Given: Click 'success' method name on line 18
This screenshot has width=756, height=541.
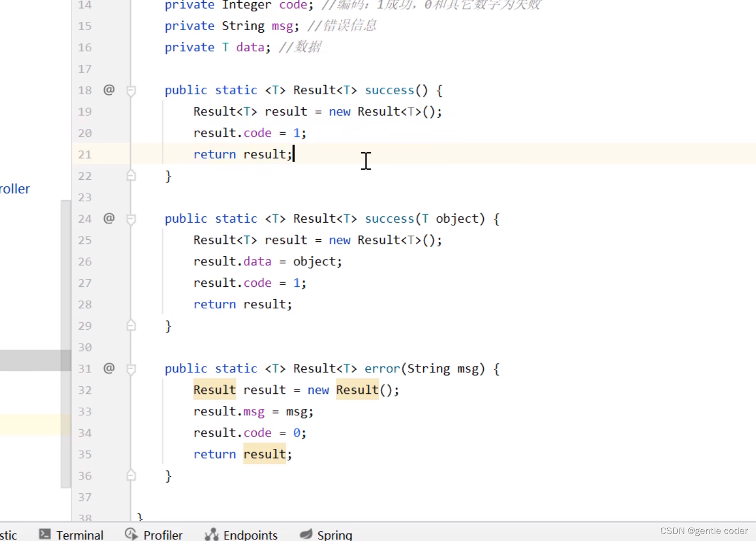Looking at the screenshot, I should tap(390, 90).
